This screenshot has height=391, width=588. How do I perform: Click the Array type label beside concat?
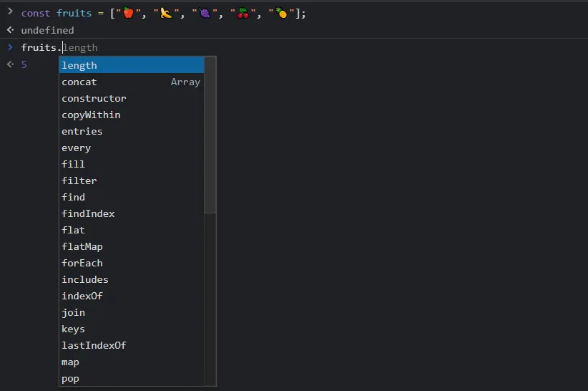pyautogui.click(x=185, y=82)
